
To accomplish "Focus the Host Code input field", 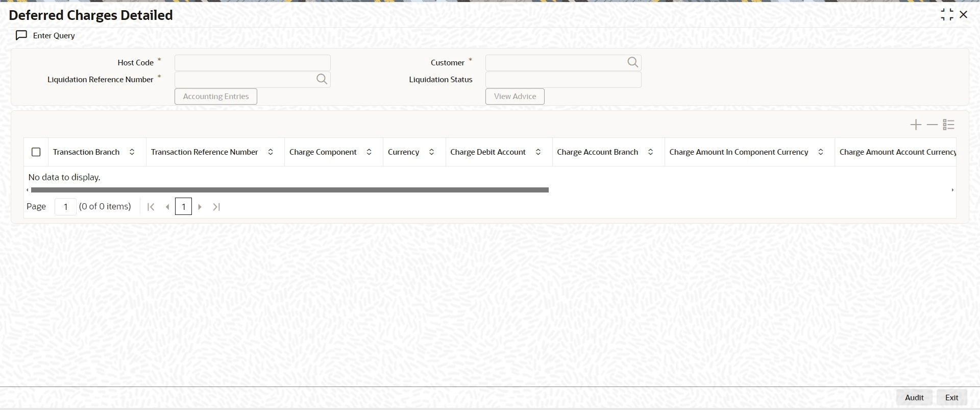I will coord(253,63).
